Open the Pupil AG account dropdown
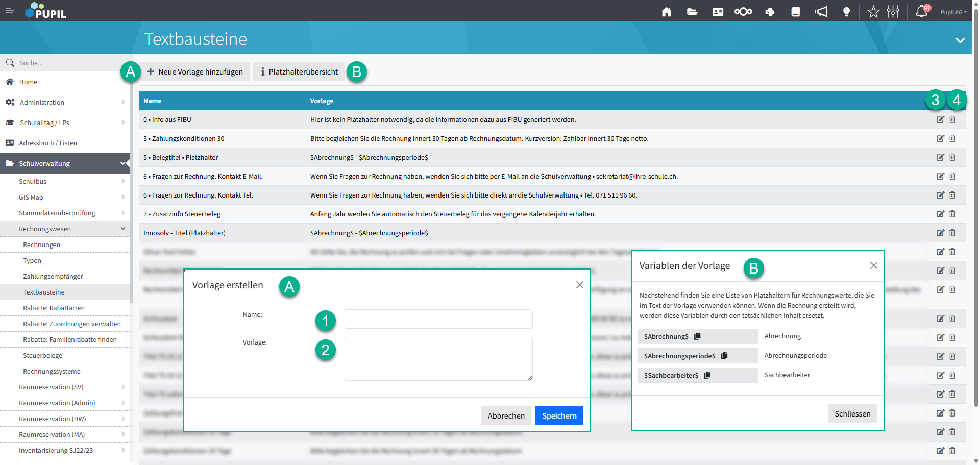Screen dimensions: 980x465 coord(953,12)
